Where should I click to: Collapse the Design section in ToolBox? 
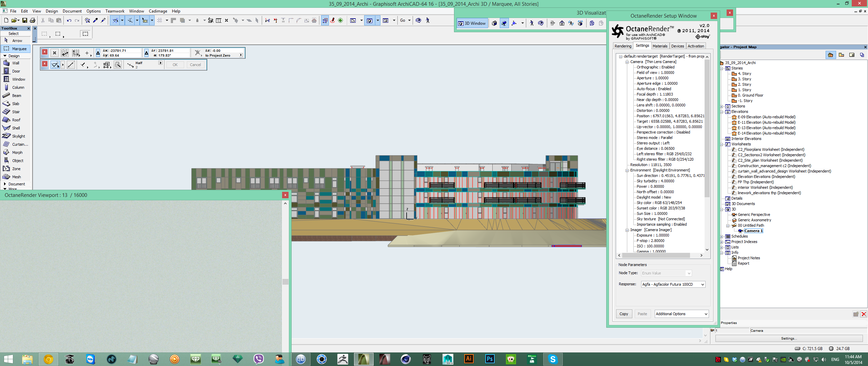(5, 56)
